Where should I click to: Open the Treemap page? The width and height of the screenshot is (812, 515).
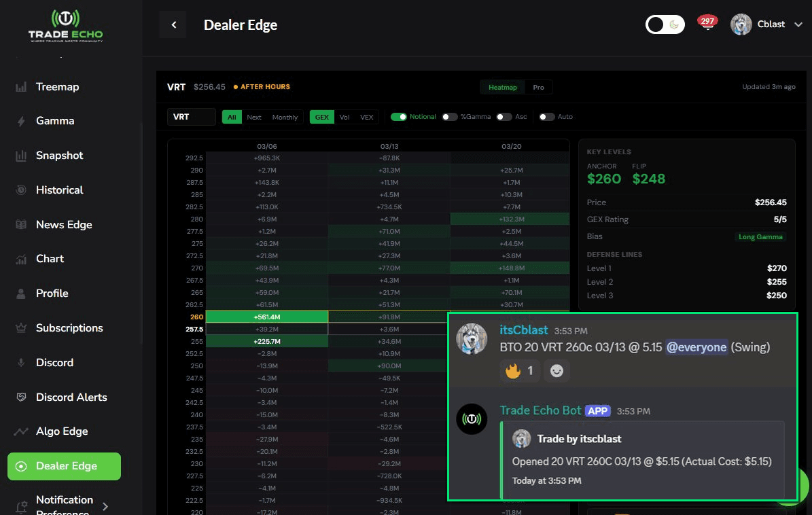click(57, 87)
